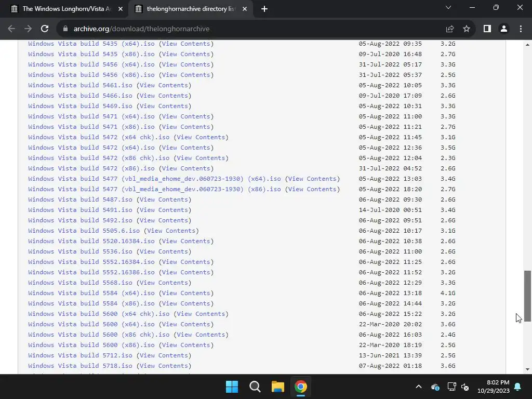View Contents of build 5536.iso

[164, 251]
